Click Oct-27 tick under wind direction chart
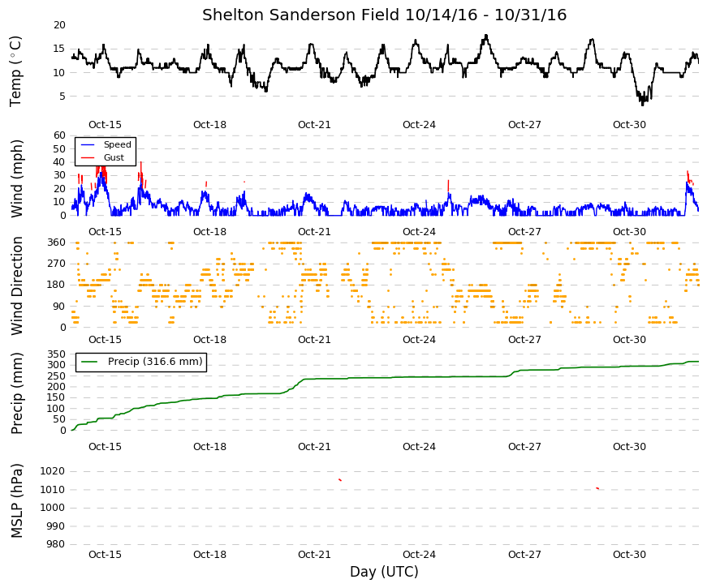The width and height of the screenshot is (707, 588). click(x=524, y=340)
